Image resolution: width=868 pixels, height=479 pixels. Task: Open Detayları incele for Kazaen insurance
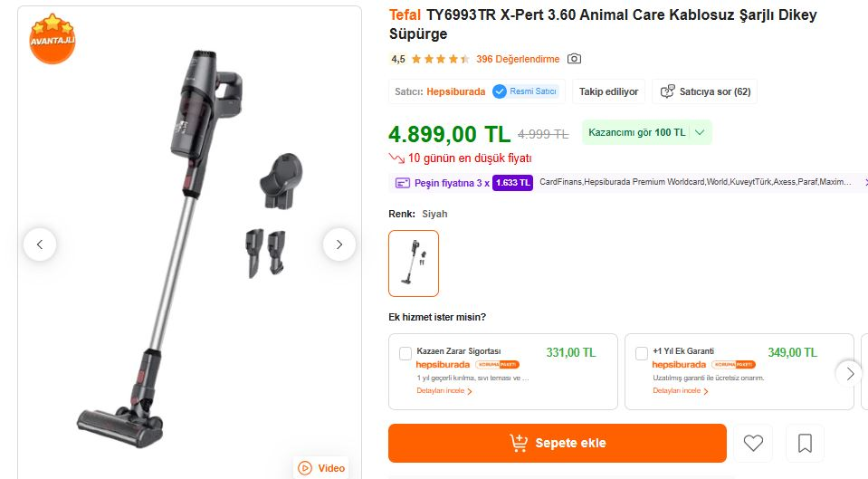(x=444, y=391)
